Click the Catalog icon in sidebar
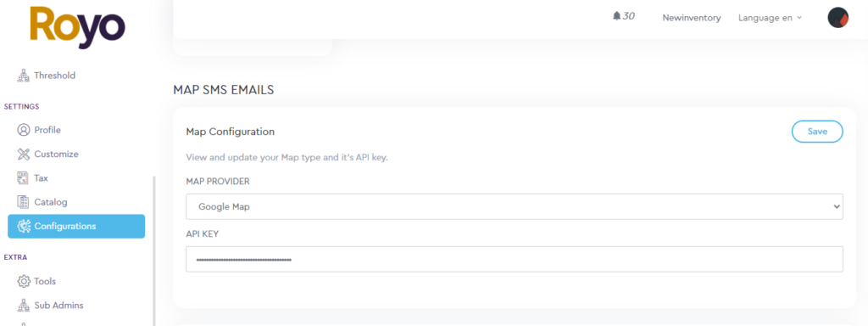 23,202
